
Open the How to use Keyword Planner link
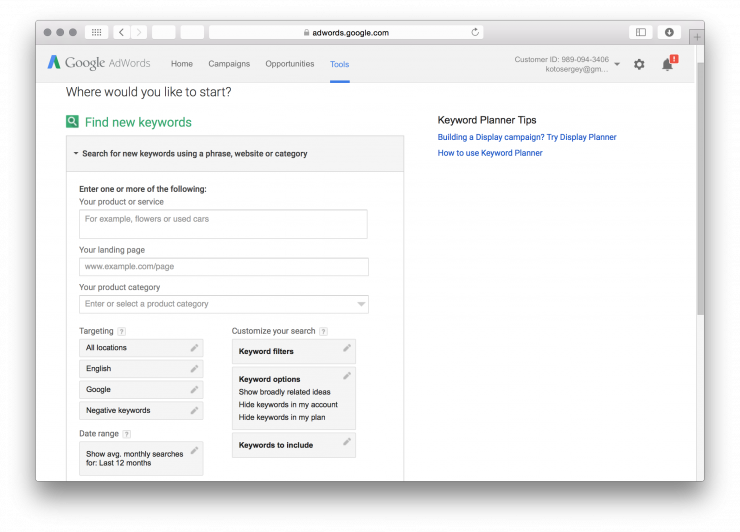490,153
